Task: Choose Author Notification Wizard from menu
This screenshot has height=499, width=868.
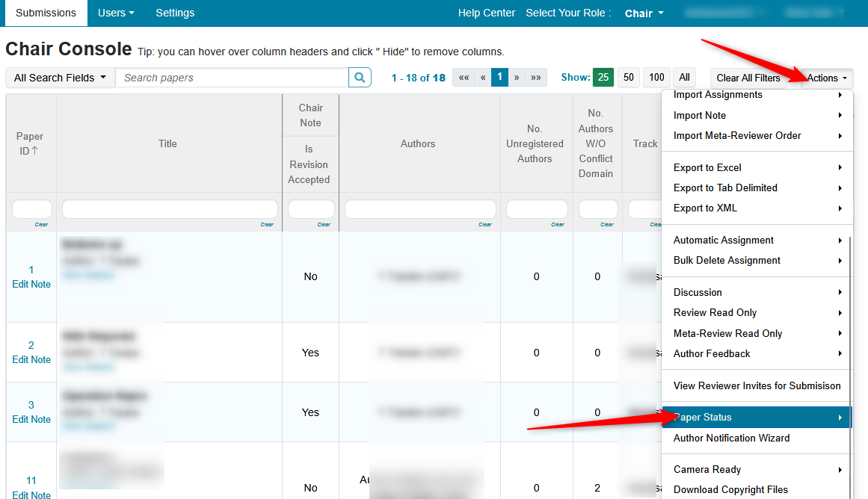Action: click(x=731, y=438)
